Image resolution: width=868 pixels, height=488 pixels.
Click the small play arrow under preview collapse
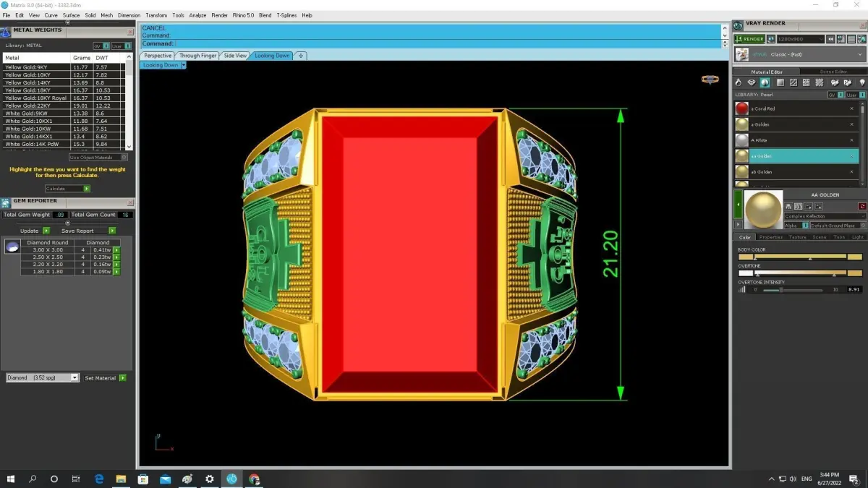pos(738,226)
